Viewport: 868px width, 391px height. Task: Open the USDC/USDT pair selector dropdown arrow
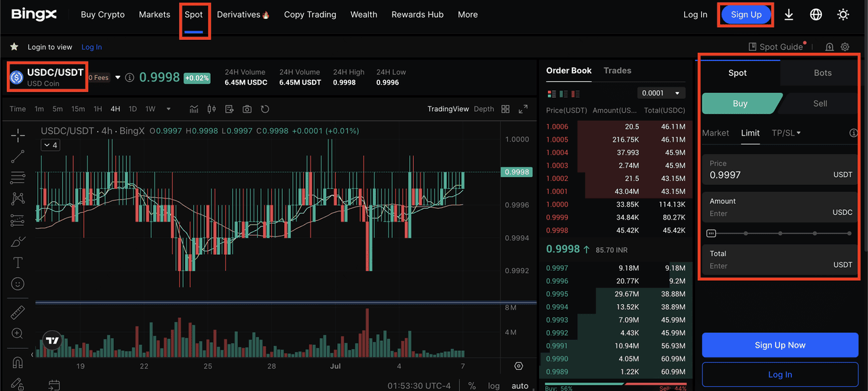[x=117, y=78]
